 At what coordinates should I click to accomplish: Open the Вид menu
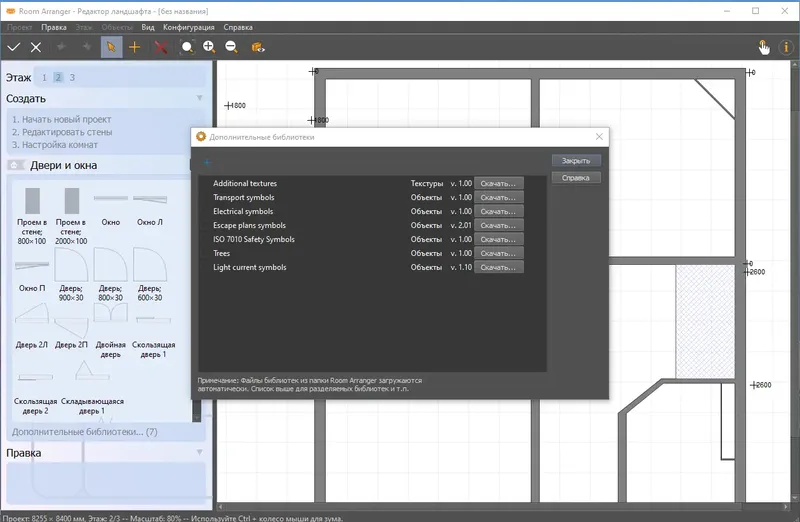coord(147,28)
